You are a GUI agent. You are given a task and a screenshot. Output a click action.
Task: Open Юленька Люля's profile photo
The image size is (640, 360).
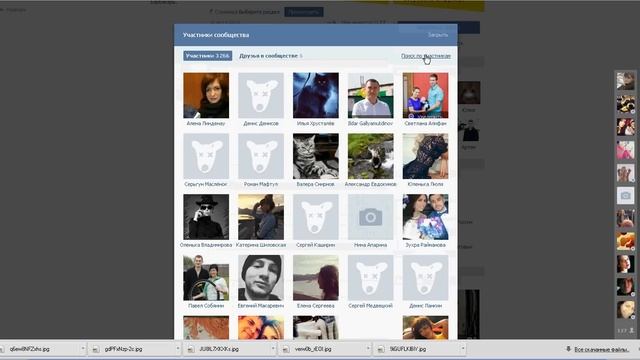click(425, 156)
